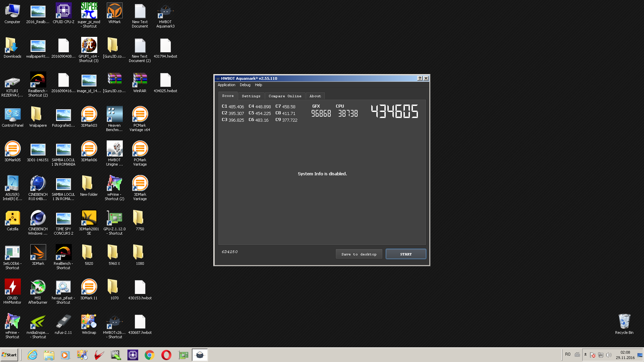Click the volume speaker tray icon
Screen dimensions: 644x362
[609, 355]
